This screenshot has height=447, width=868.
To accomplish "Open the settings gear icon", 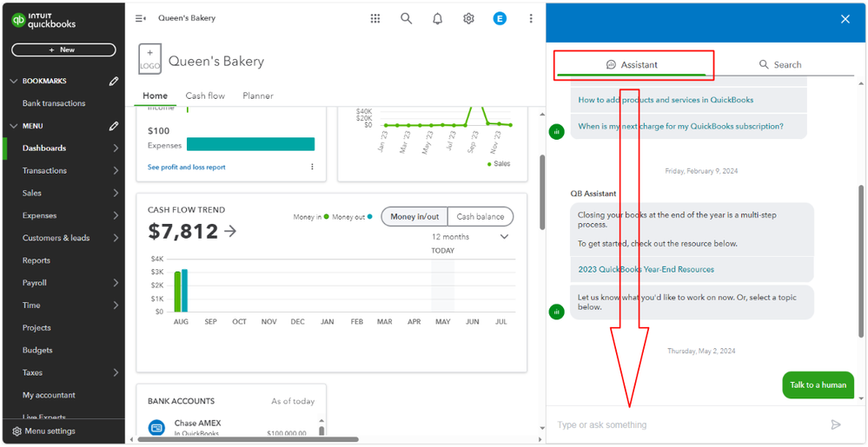I will pyautogui.click(x=468, y=18).
